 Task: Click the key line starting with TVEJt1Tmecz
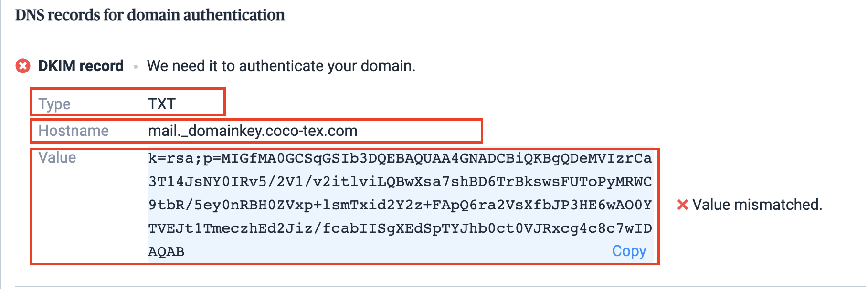400,228
